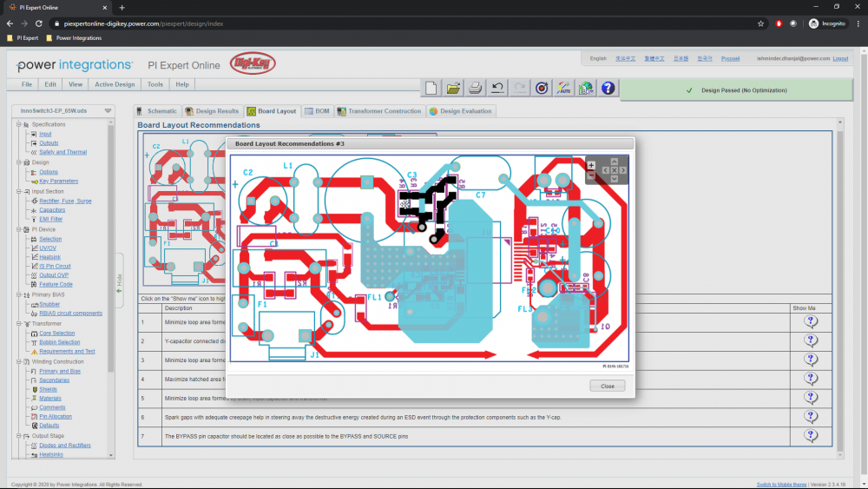
Task: Collapse the Specifications tree node
Action: [19, 124]
